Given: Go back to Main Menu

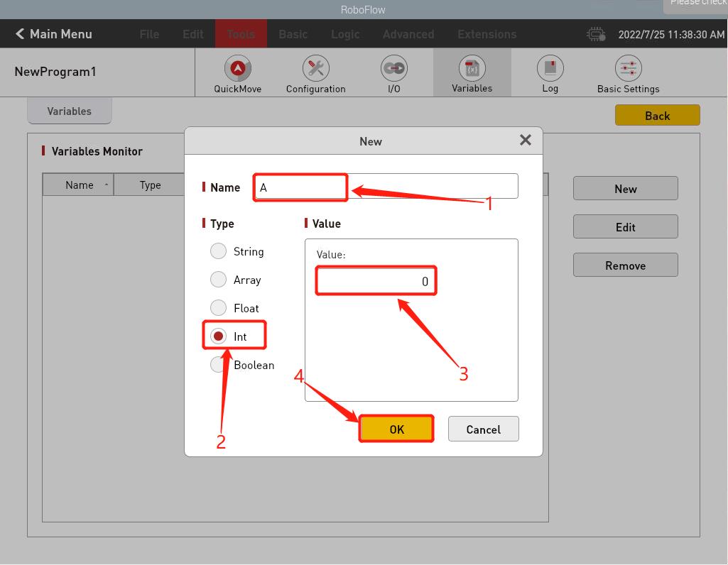Looking at the screenshot, I should [54, 34].
